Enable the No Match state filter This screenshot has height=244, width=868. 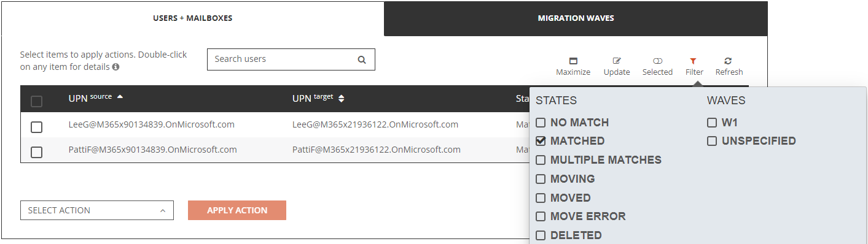[541, 123]
